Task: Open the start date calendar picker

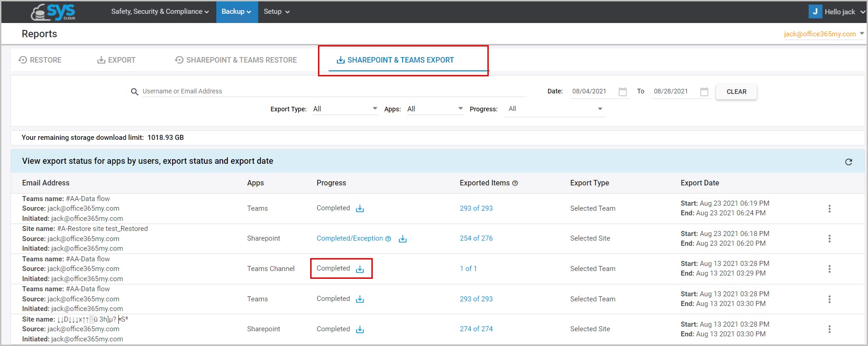Action: 623,92
